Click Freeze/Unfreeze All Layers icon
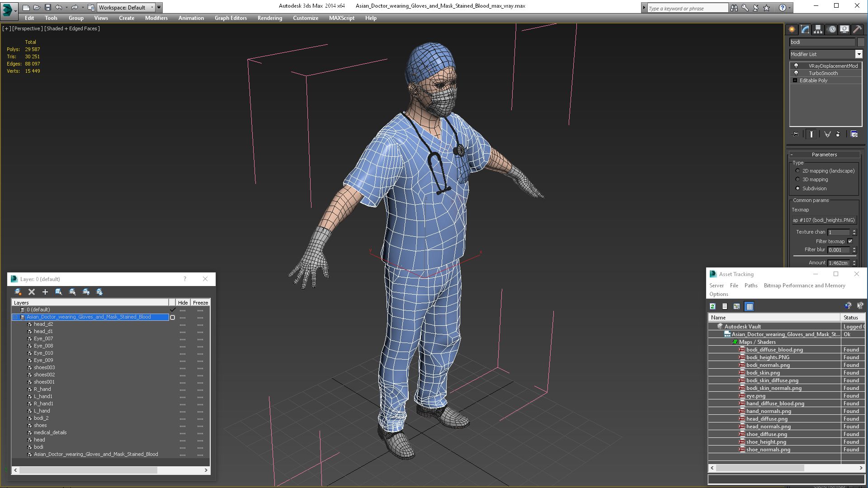The width and height of the screenshot is (868, 488). click(99, 292)
